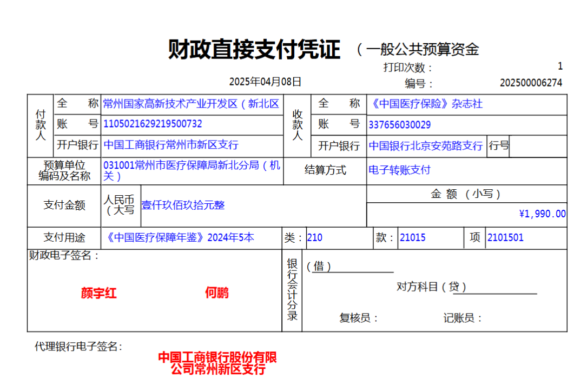Click the 支付用途 label
The width and height of the screenshot is (587, 392).
coord(64,237)
